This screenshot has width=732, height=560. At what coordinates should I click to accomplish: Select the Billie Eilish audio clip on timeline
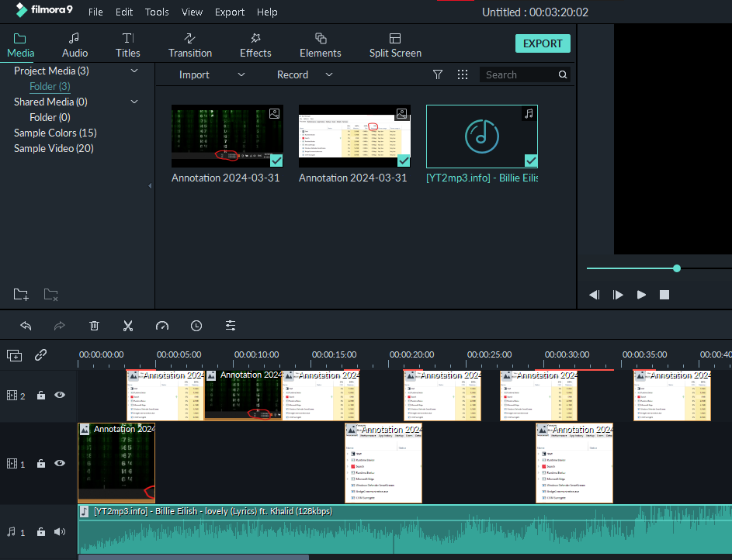point(404,529)
